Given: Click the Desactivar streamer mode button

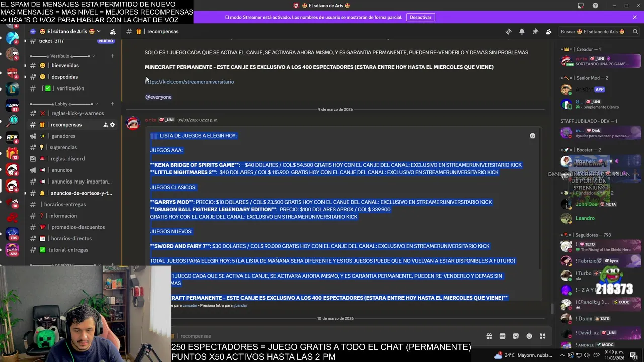Looking at the screenshot, I should coord(420,17).
